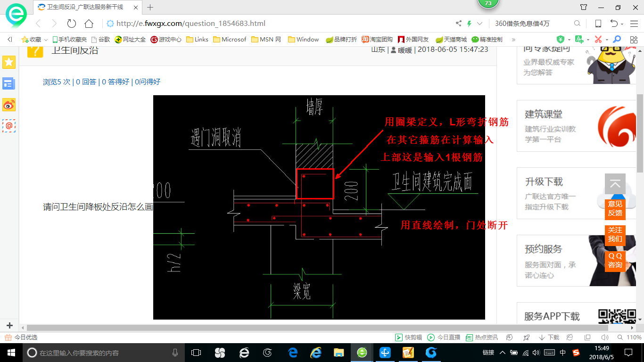
Task: Open the 淘宝团购 bookmark
Action: [x=377, y=40]
